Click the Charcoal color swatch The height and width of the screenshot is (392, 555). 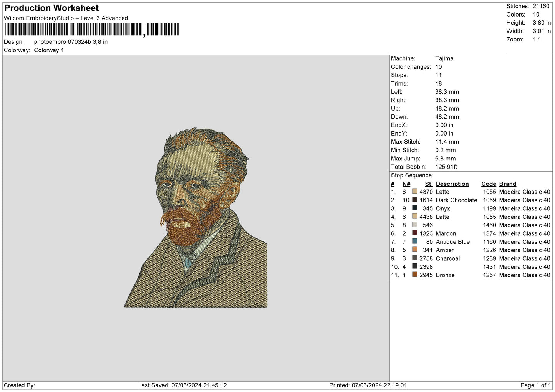coord(415,258)
